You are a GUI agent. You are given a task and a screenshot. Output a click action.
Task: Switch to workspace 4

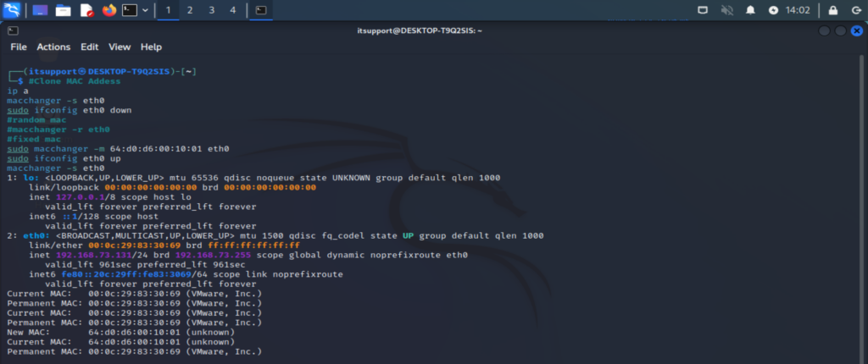point(232,10)
